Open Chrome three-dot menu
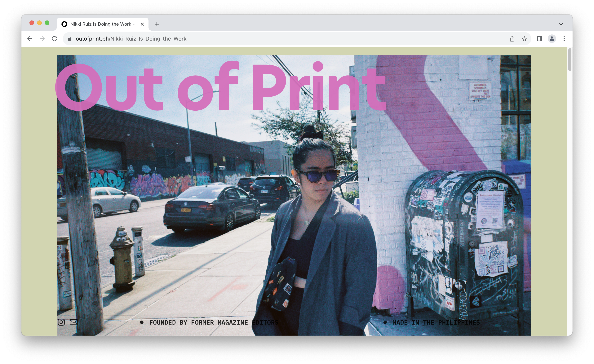This screenshot has height=364, width=594. pyautogui.click(x=564, y=39)
